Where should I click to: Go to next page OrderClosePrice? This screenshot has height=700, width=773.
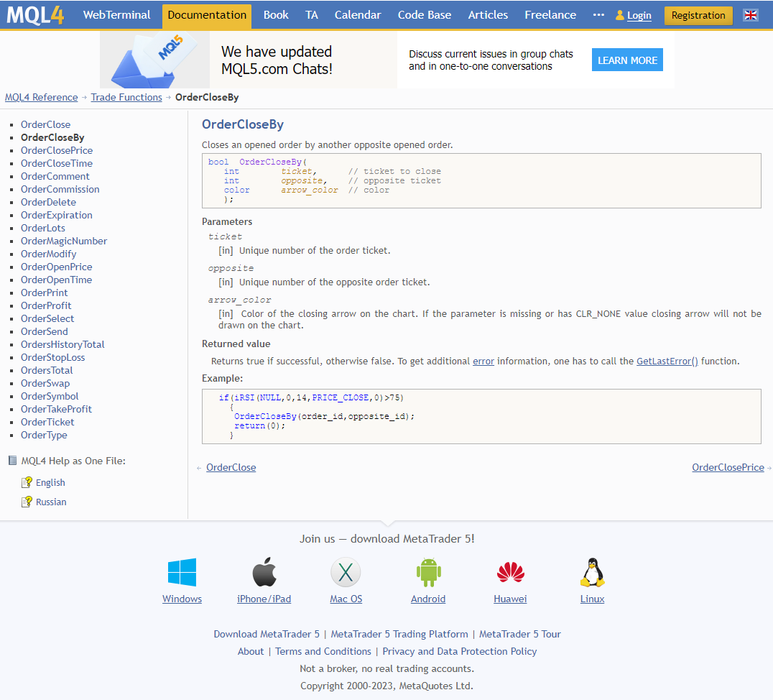click(728, 467)
